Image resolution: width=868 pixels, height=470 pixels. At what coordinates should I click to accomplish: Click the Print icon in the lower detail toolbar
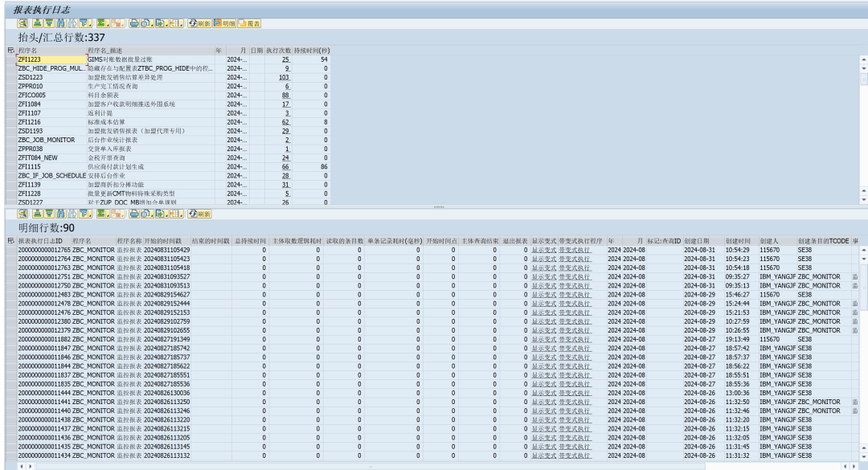[134, 214]
